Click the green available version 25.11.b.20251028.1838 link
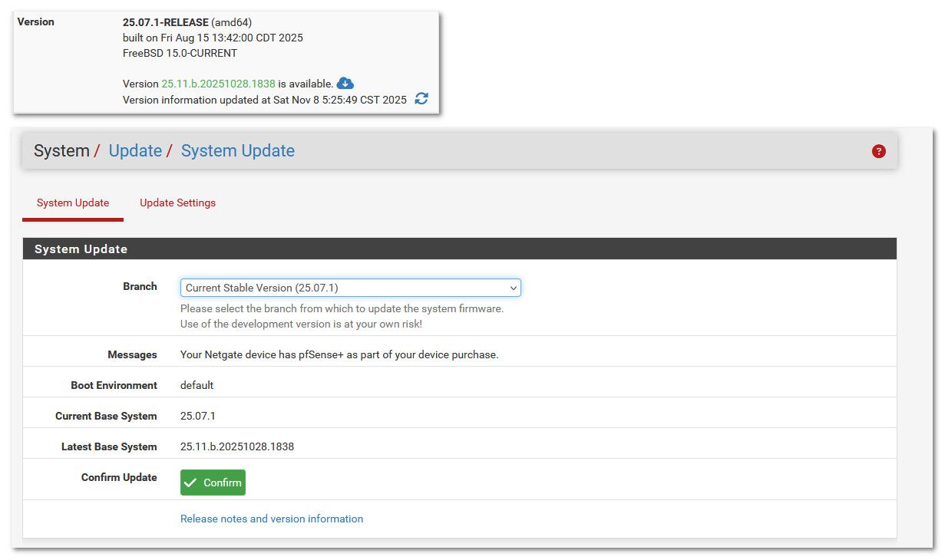Screen dimensions: 945x560 (x=218, y=84)
